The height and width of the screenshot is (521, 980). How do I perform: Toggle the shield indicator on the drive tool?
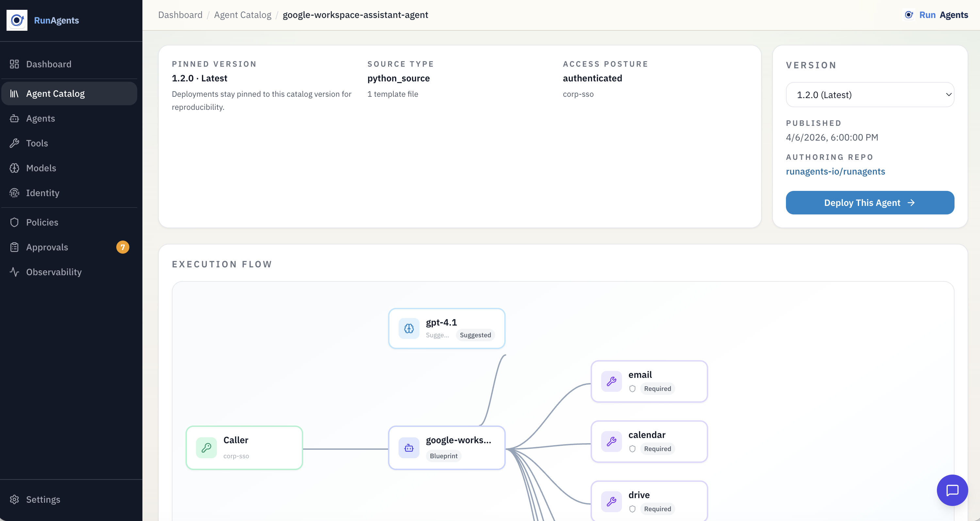pos(632,509)
